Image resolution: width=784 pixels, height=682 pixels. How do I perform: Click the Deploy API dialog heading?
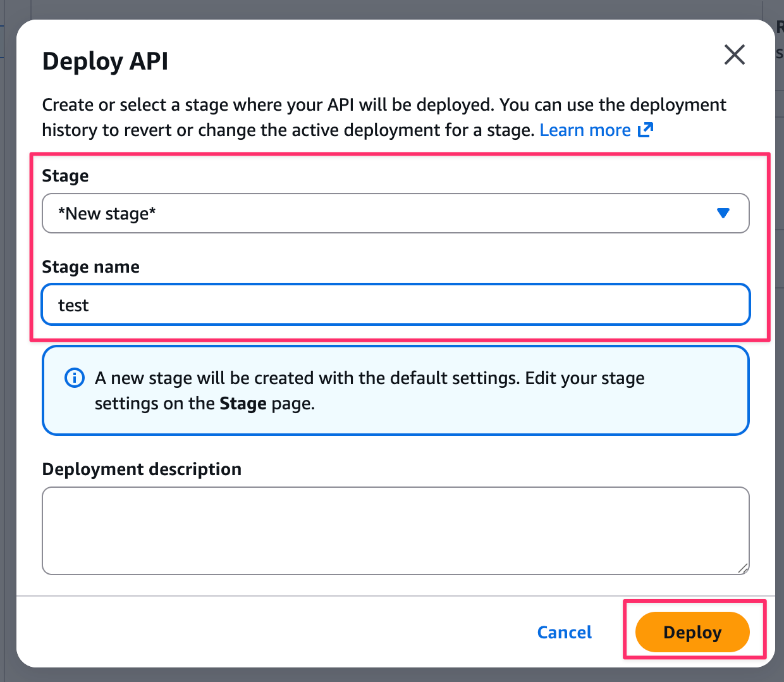point(105,61)
